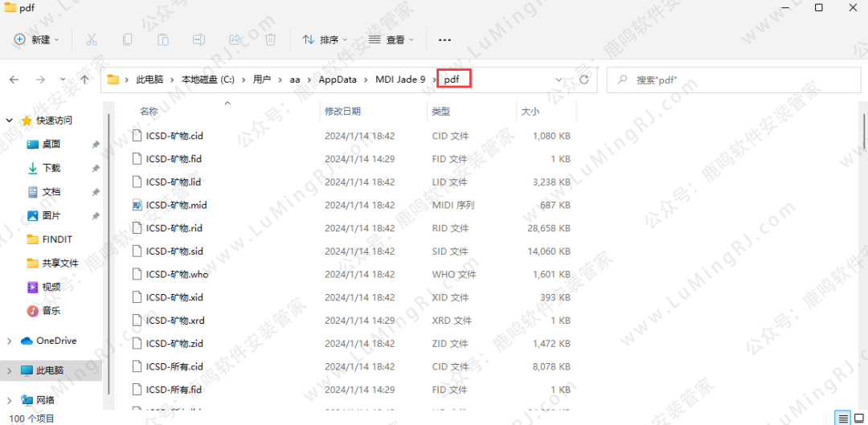Expand the OneDrive tree node
The image size is (868, 425).
click(x=10, y=341)
